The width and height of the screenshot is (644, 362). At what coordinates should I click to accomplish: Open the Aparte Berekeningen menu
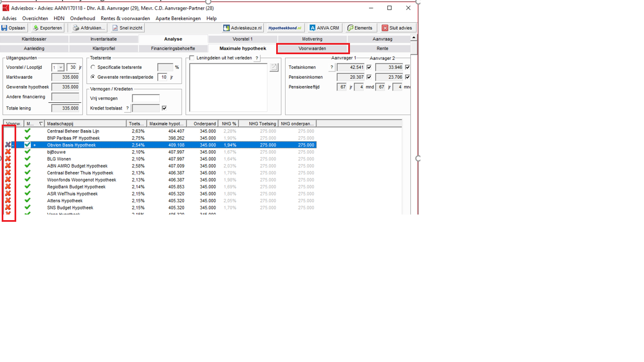click(x=178, y=18)
